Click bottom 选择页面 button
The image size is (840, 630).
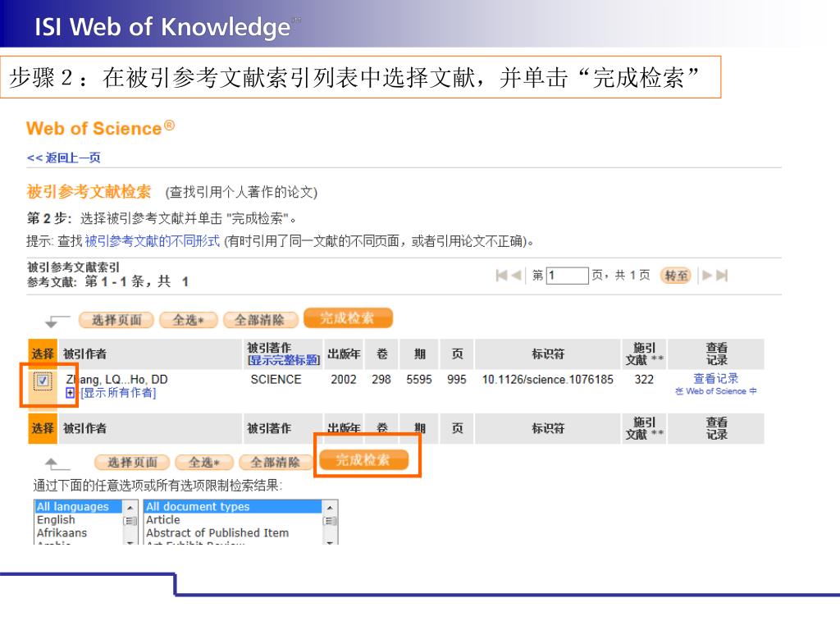(132, 462)
